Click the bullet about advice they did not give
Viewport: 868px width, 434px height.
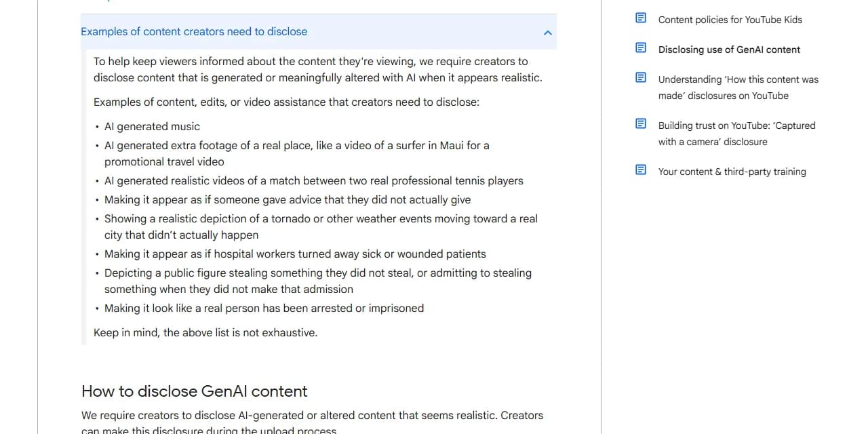(x=288, y=199)
